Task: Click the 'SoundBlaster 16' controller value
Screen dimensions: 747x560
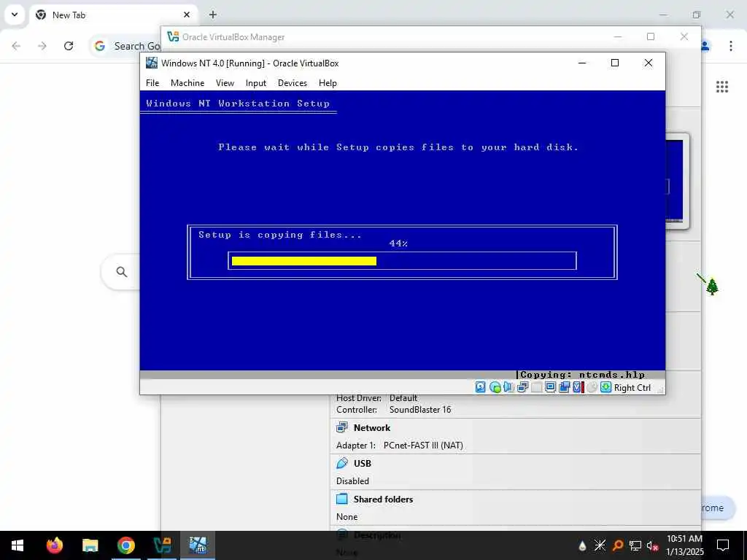Action: point(419,410)
